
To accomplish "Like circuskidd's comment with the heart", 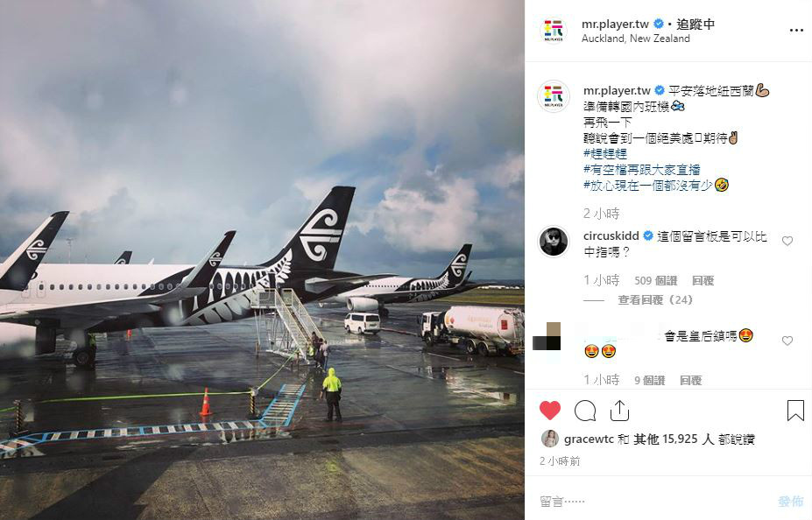I will pos(787,241).
